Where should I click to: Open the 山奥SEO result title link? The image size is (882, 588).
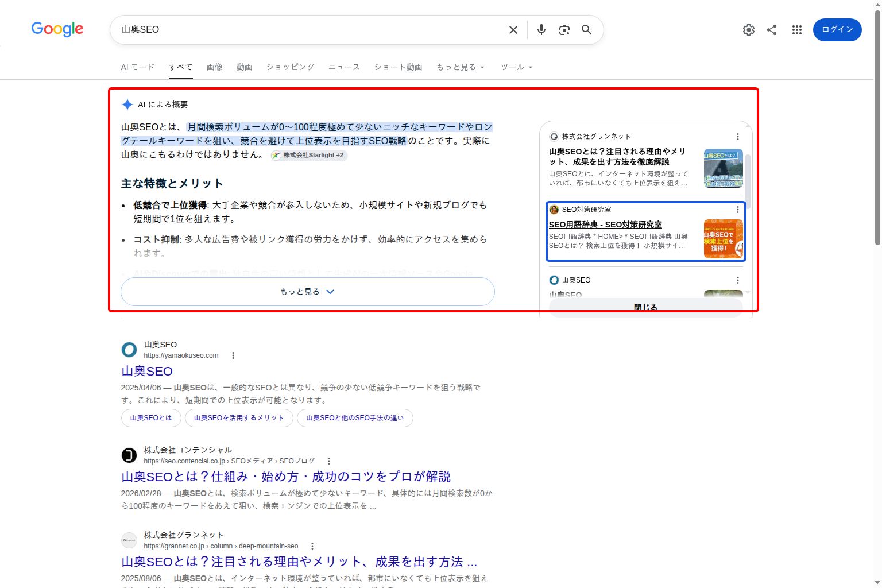(x=147, y=372)
